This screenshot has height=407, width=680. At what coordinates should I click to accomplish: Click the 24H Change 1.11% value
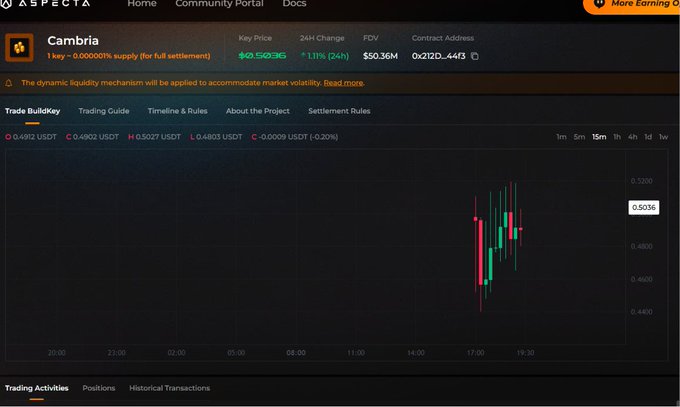(325, 56)
